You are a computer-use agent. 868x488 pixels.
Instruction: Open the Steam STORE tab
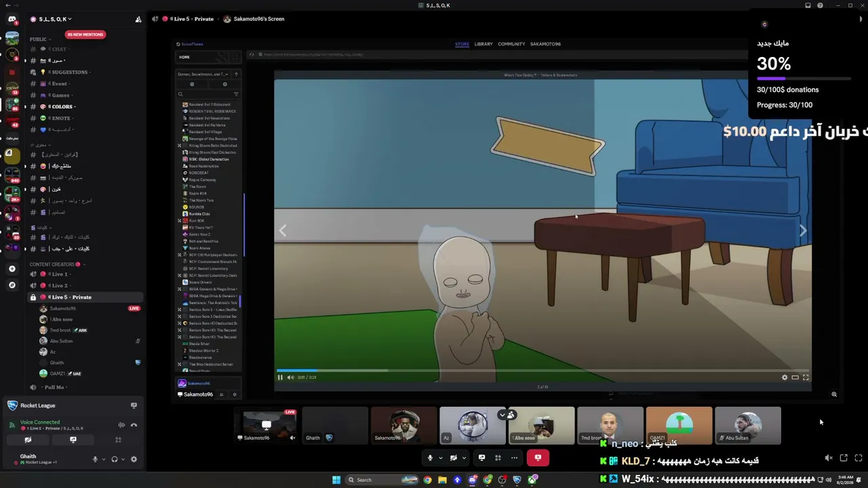462,44
